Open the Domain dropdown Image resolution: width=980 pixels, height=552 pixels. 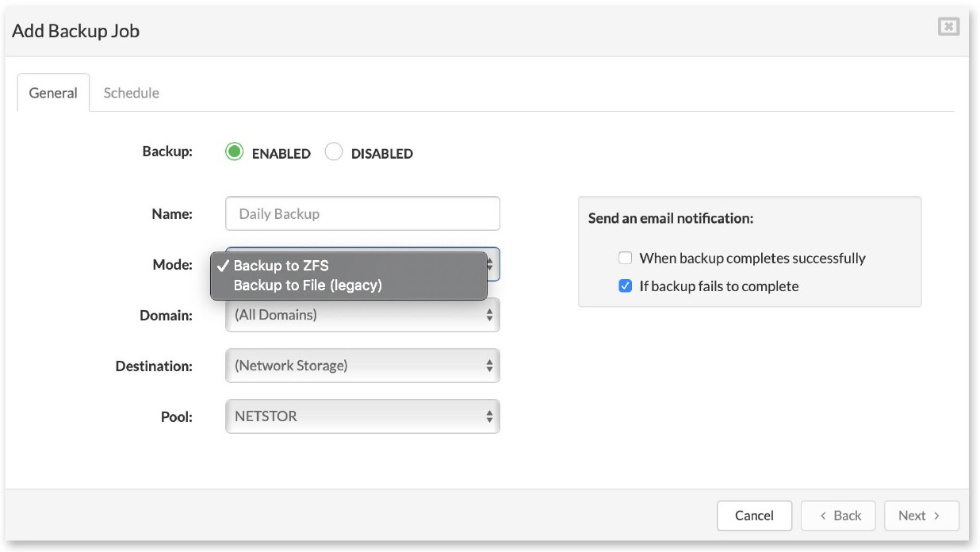(x=363, y=315)
